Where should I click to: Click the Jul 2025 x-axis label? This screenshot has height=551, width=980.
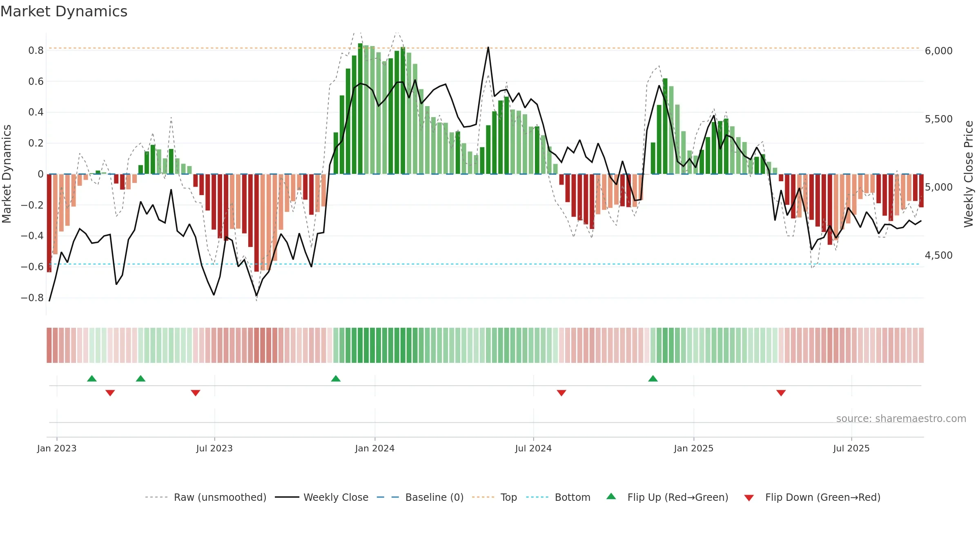(x=851, y=449)
